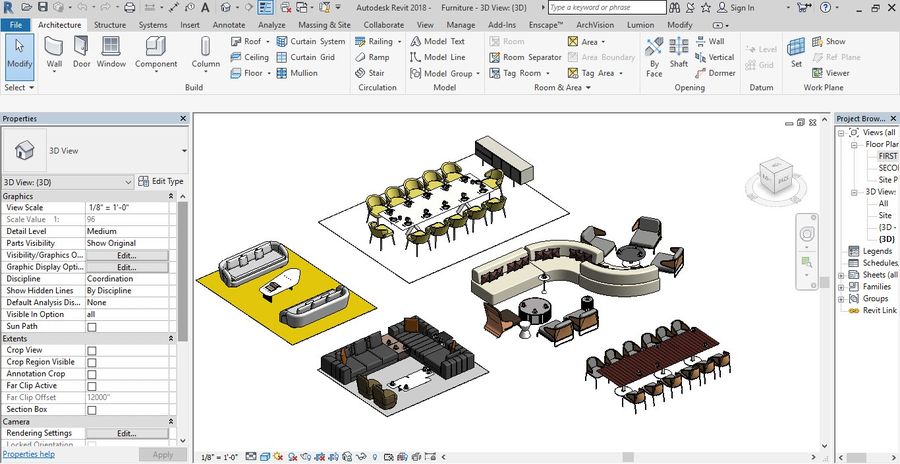Viewport: 900px width, 464px height.
Task: Open the Annotate ribbon tab
Action: pos(228,24)
